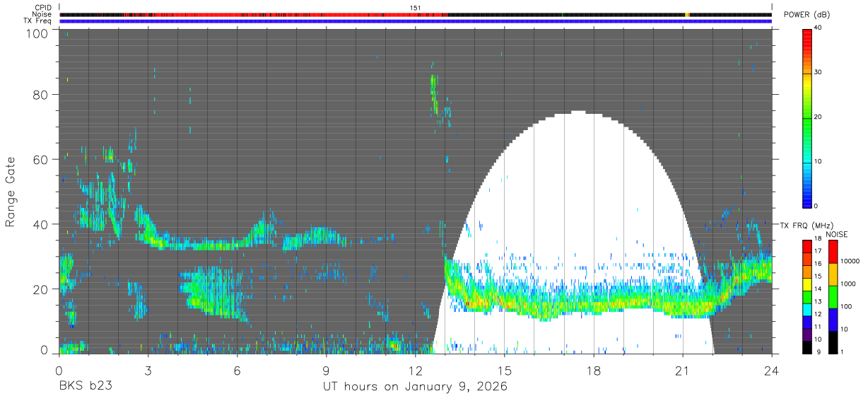The width and height of the screenshot is (868, 401).
Task: Click the BKS b23 label
Action: [86, 387]
